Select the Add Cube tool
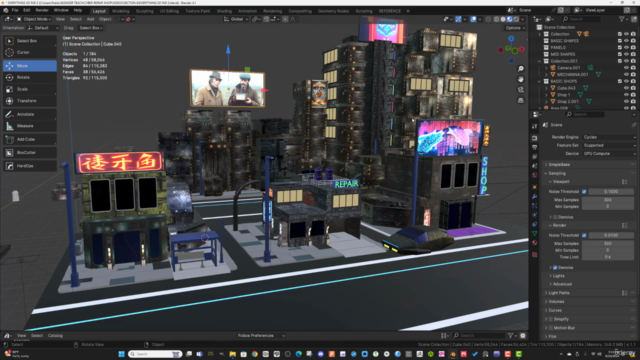 click(29, 139)
